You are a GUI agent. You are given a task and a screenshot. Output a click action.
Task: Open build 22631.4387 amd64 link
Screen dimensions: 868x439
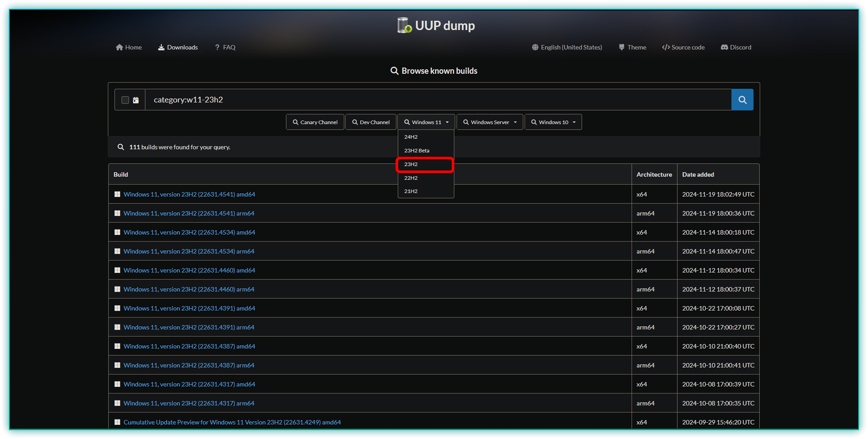point(189,346)
